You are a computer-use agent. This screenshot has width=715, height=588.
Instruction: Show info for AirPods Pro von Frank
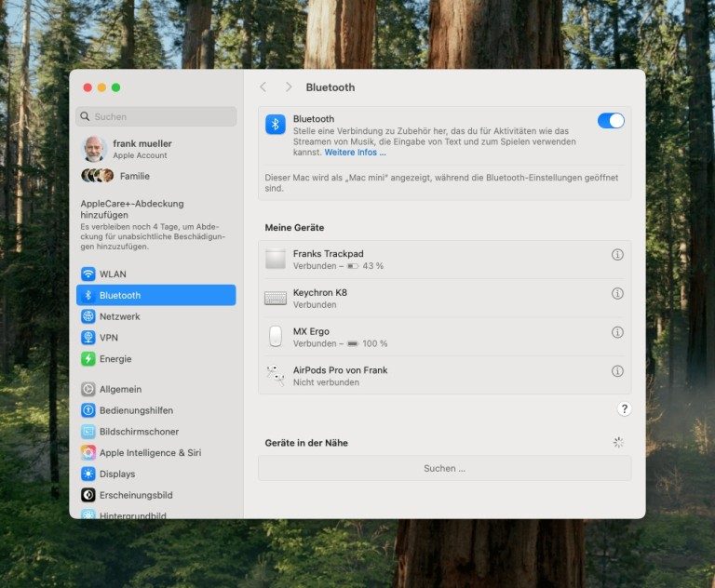tap(617, 371)
